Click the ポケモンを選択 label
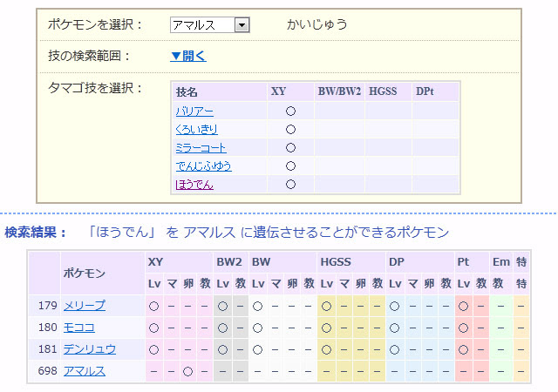Viewport: 558px width, 392px height. [95, 24]
